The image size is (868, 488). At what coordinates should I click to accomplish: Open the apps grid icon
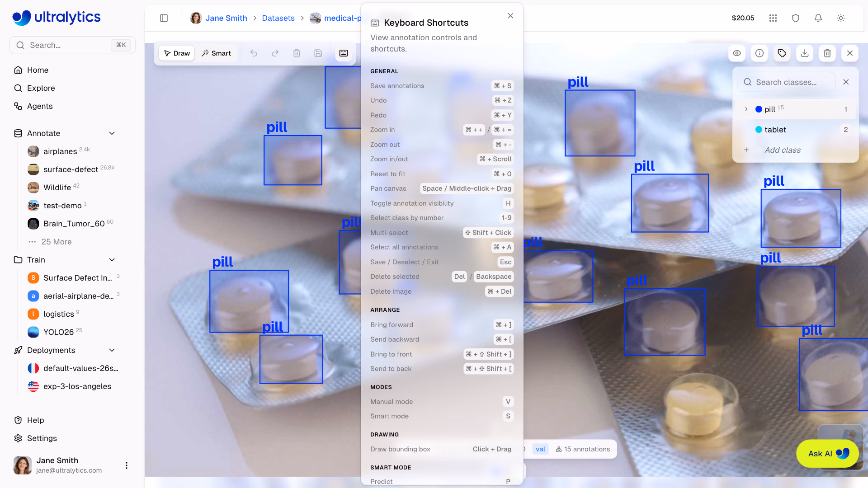click(x=773, y=18)
